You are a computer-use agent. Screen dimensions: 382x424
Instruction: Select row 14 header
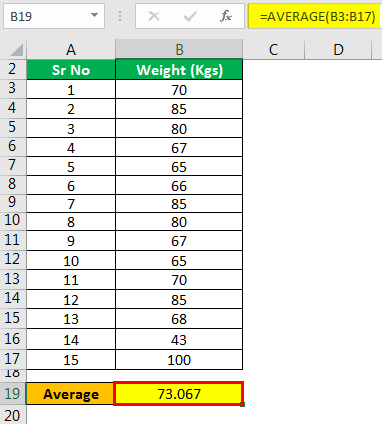point(13,299)
